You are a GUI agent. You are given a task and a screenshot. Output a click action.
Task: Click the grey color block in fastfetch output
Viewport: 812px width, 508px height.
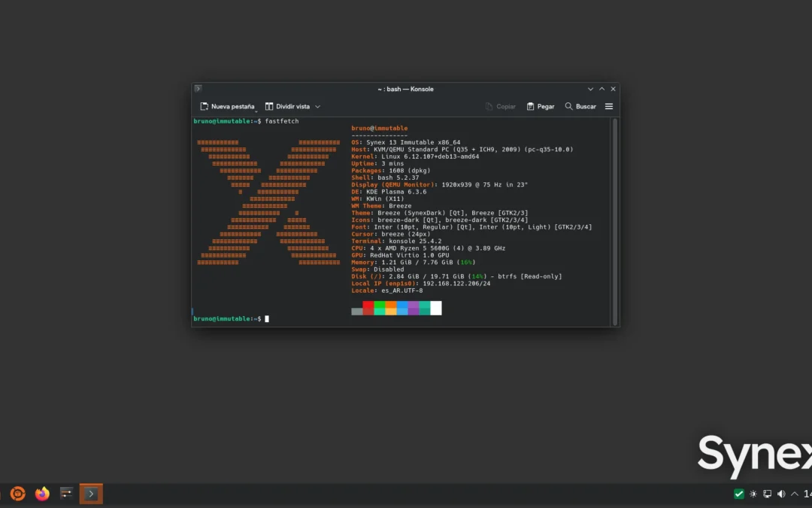pos(357,312)
